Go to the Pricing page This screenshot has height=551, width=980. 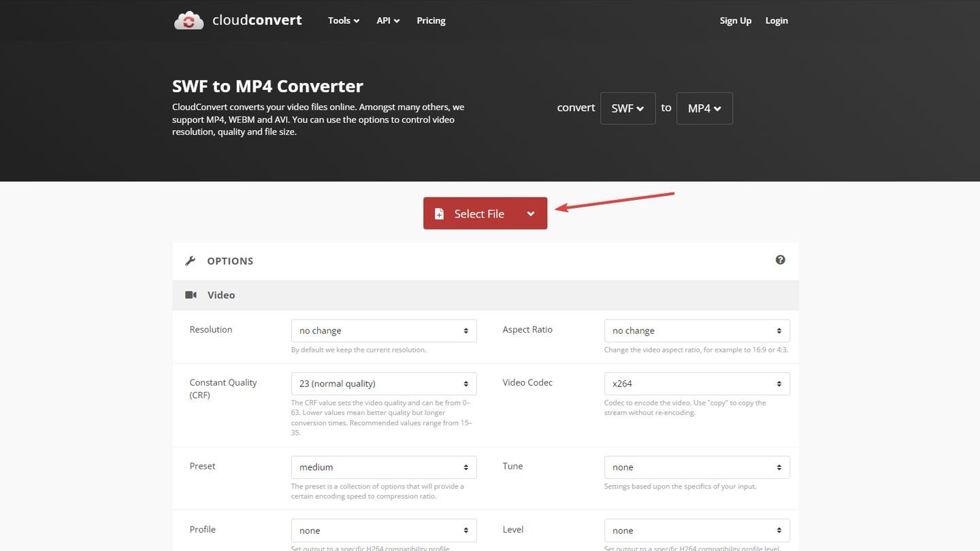431,20
